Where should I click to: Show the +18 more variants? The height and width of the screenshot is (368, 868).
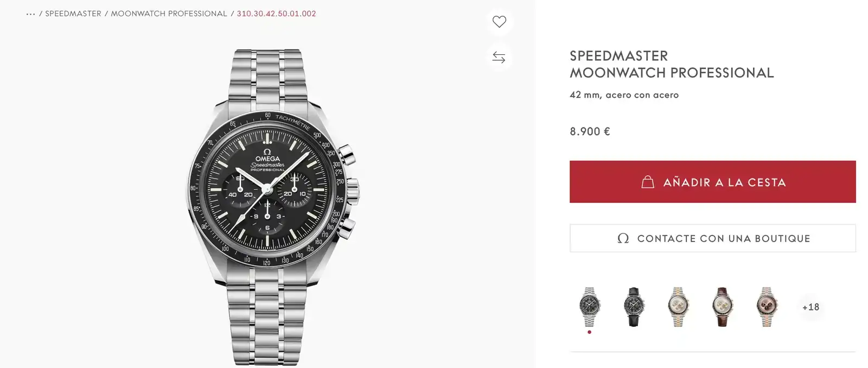(x=810, y=307)
